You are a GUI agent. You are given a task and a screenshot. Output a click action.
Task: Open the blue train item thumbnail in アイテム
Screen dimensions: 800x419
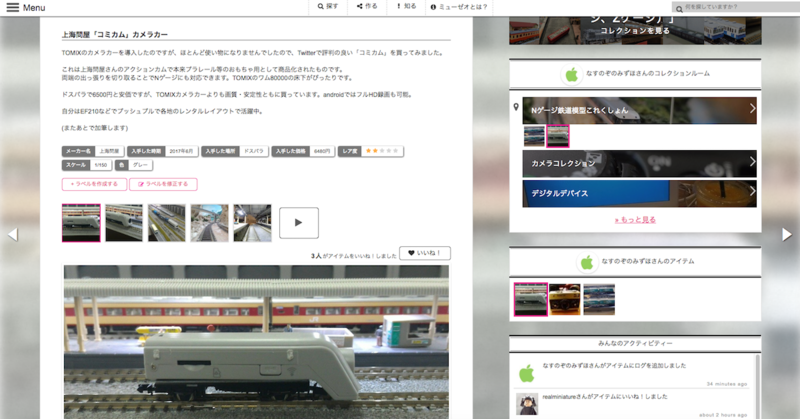click(x=599, y=300)
